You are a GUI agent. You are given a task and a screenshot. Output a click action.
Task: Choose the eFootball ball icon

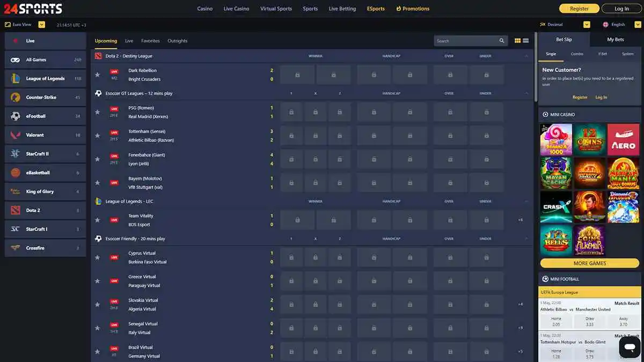(16, 116)
